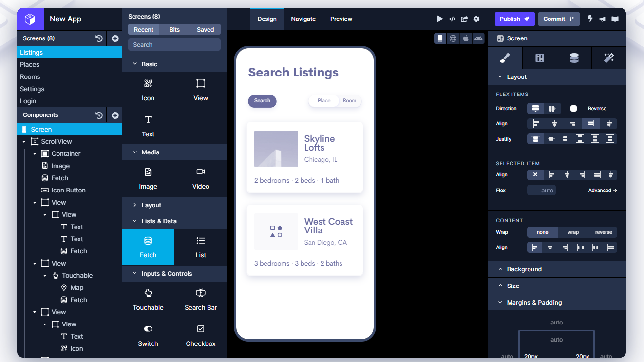Open Screens history icon
The width and height of the screenshot is (644, 362).
click(99, 38)
